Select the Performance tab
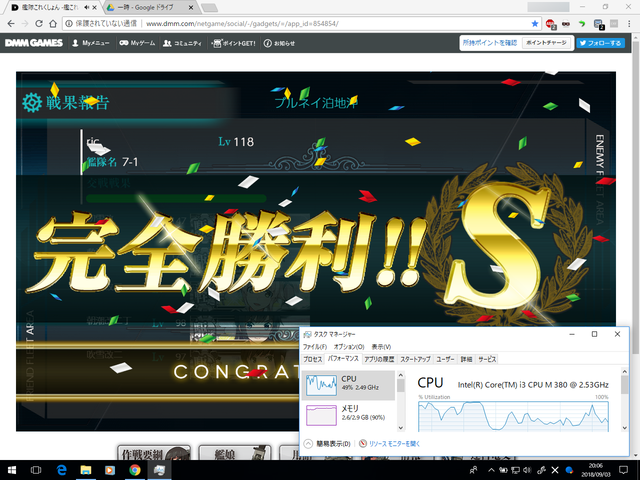This screenshot has width=640, height=480. [343, 359]
